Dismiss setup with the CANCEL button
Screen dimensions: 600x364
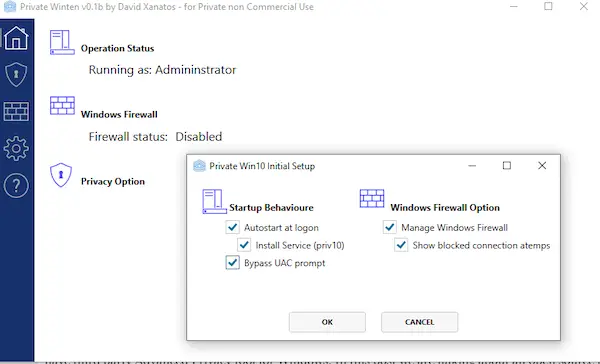[x=419, y=322]
